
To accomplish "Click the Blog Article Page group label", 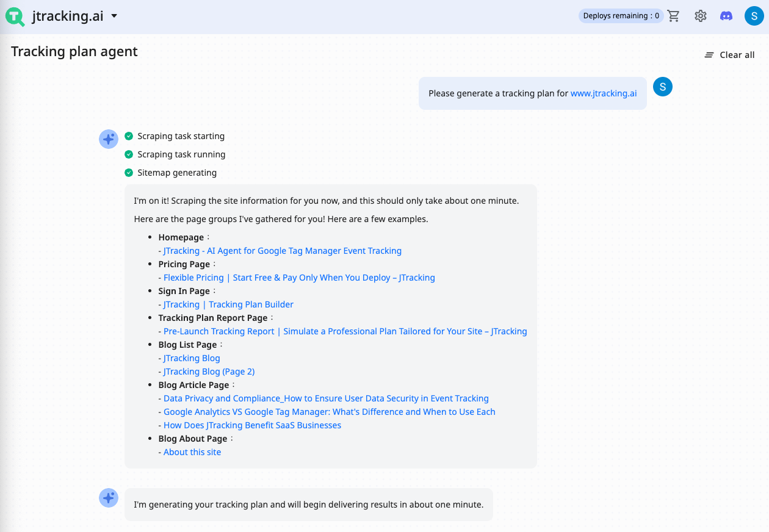I will coord(194,385).
